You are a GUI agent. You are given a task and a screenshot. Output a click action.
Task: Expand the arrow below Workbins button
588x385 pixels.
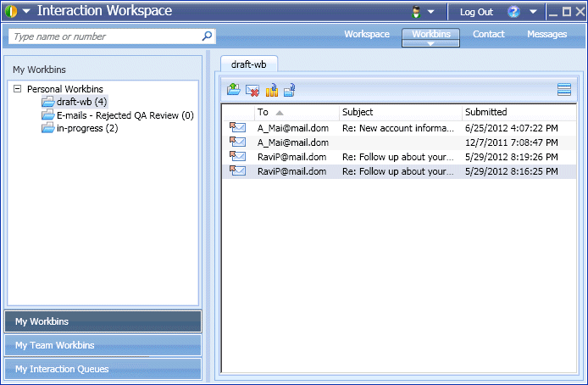[430, 44]
